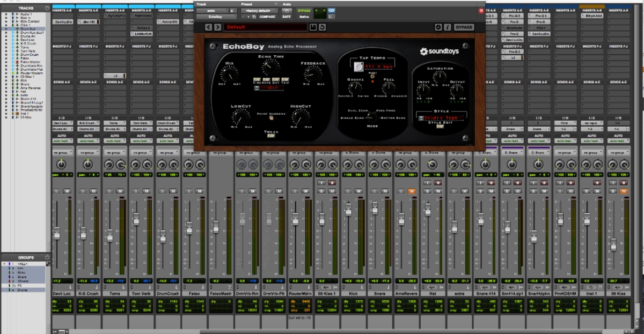This screenshot has width=644, height=334.
Task: Click the HighCut knob in EchoBoy
Action: click(x=300, y=116)
